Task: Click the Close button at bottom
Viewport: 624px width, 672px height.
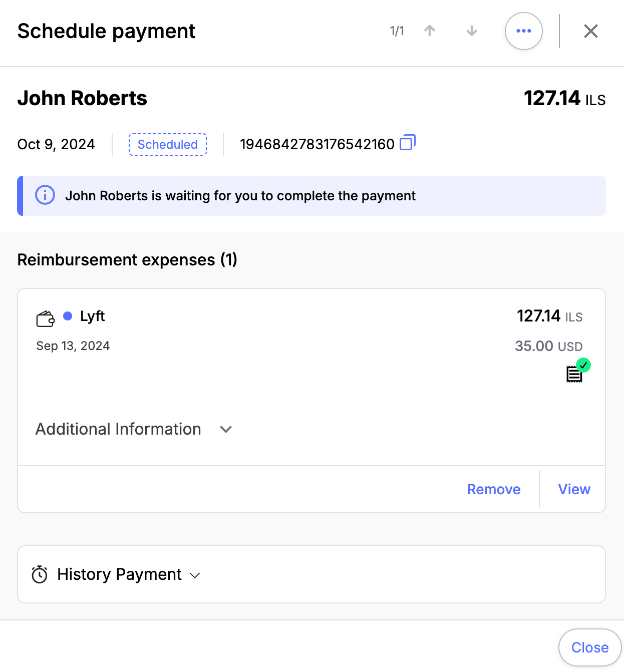Action: click(590, 647)
